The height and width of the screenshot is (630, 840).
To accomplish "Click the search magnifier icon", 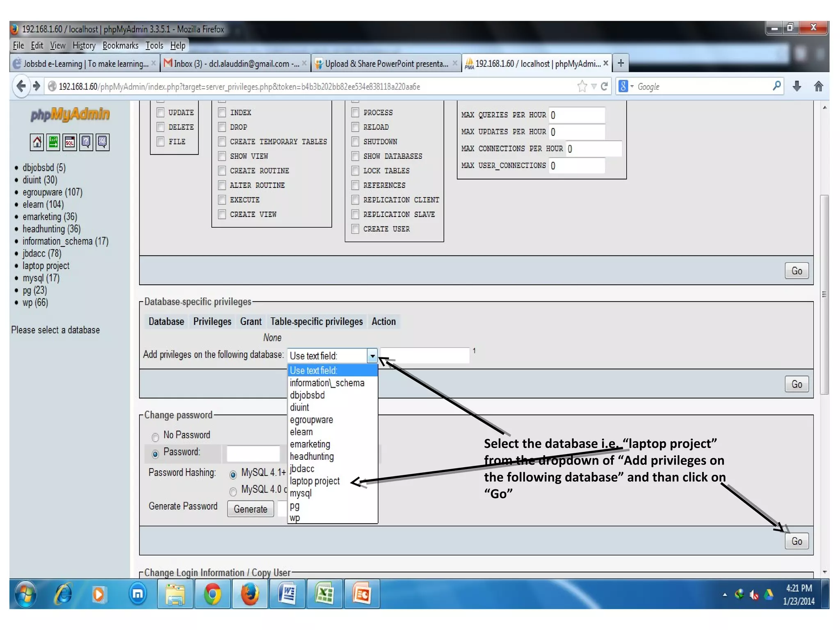I will (776, 86).
